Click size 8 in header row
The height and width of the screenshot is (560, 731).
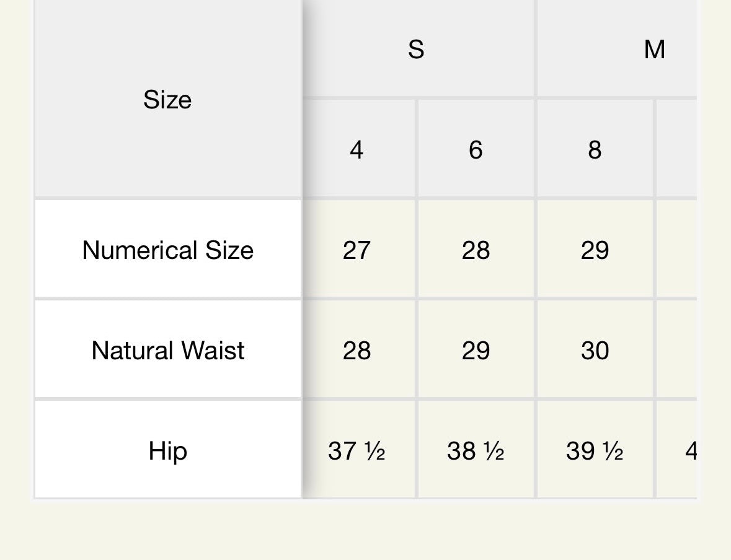tap(595, 149)
